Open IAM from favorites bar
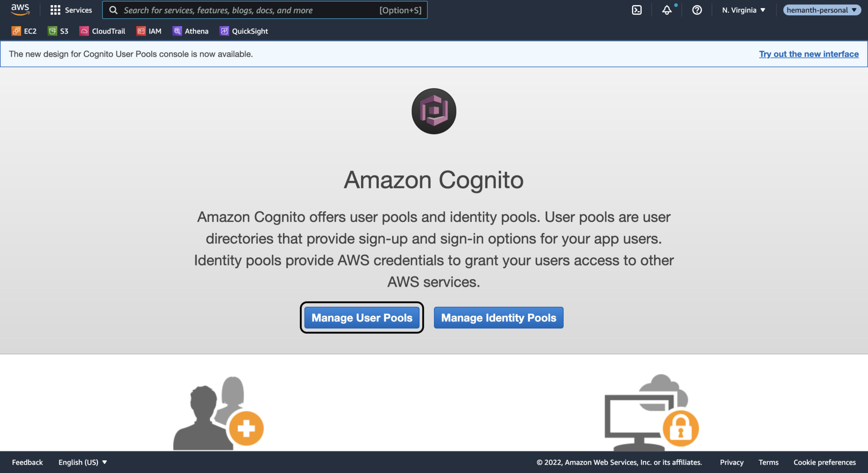 [x=149, y=31]
